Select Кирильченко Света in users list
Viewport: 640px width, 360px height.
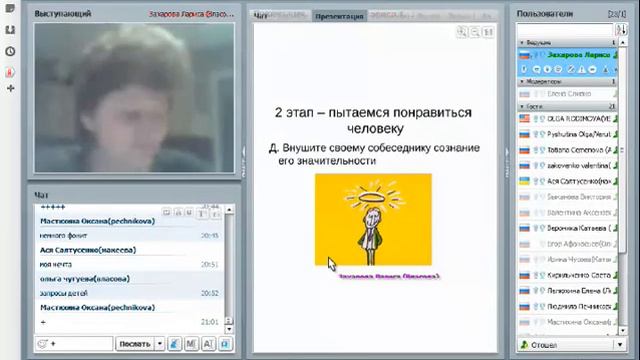(567, 275)
